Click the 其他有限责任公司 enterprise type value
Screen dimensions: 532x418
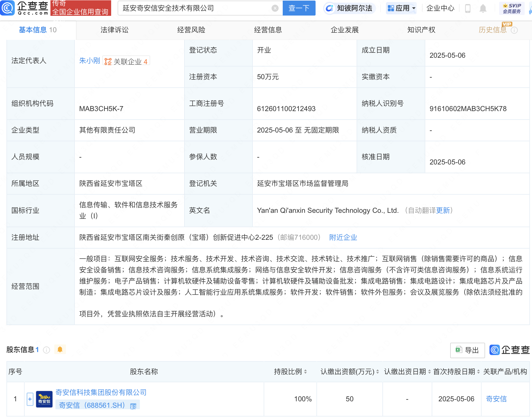click(x=107, y=130)
